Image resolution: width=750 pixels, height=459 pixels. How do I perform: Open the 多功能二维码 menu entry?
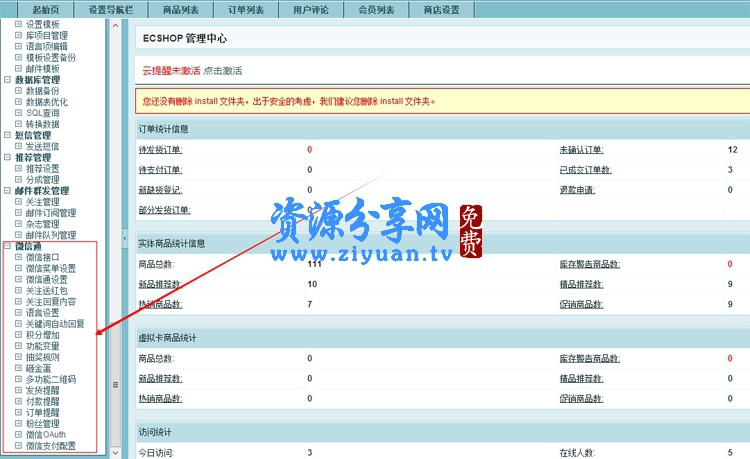point(51,379)
